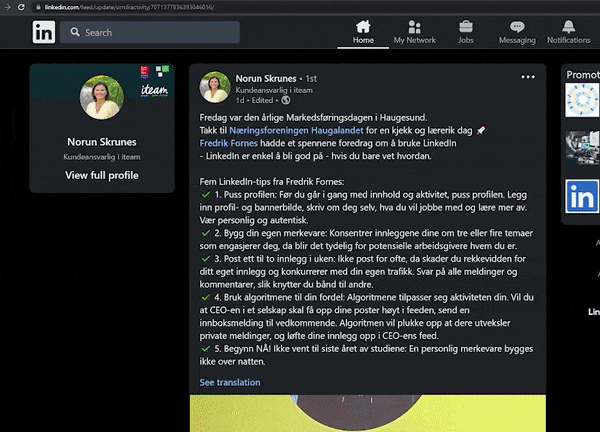
Task: Click the checkmark before '5. Begynn NÅ!'
Action: coord(206,349)
